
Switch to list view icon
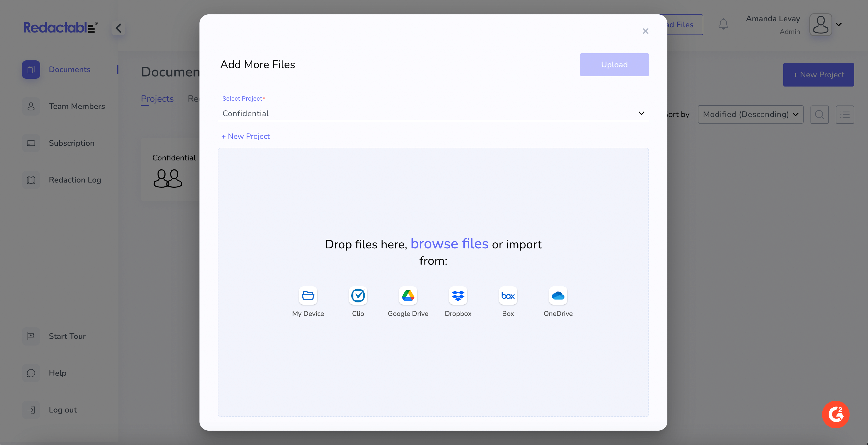tap(844, 115)
